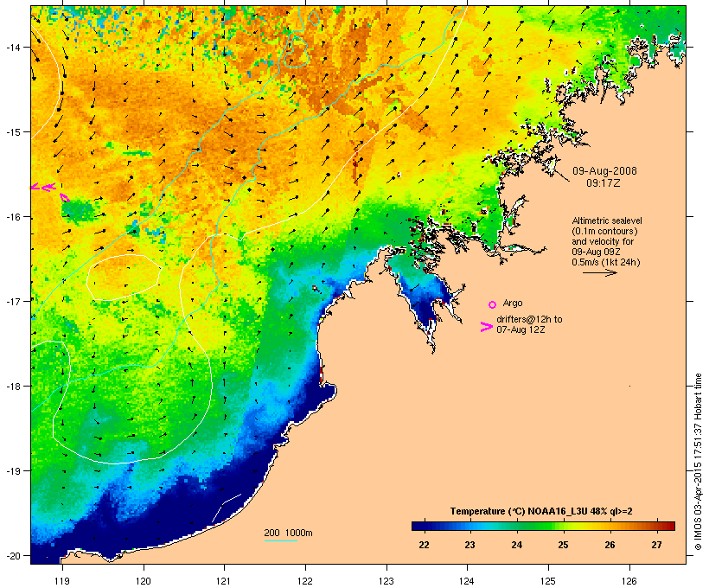Click latitude axis label -14
Viewport: 709px width, 588px height.
(12, 47)
